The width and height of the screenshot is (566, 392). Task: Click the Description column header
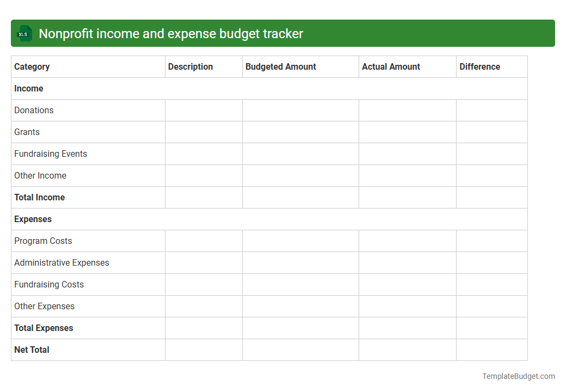[190, 66]
